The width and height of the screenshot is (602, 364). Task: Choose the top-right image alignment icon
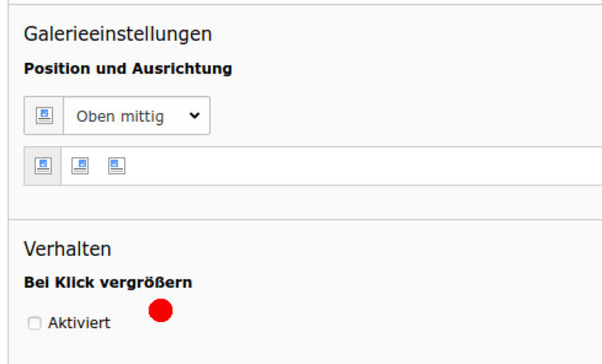[x=80, y=166]
